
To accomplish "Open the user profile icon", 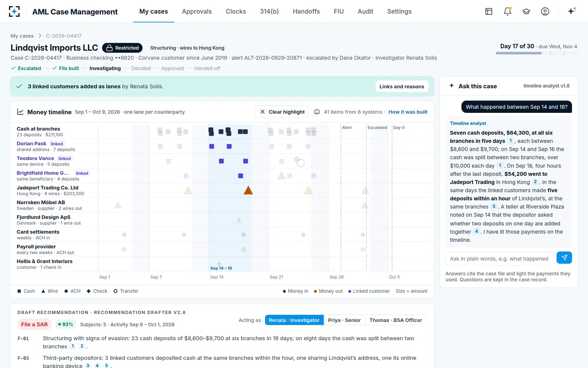I will (545, 11).
